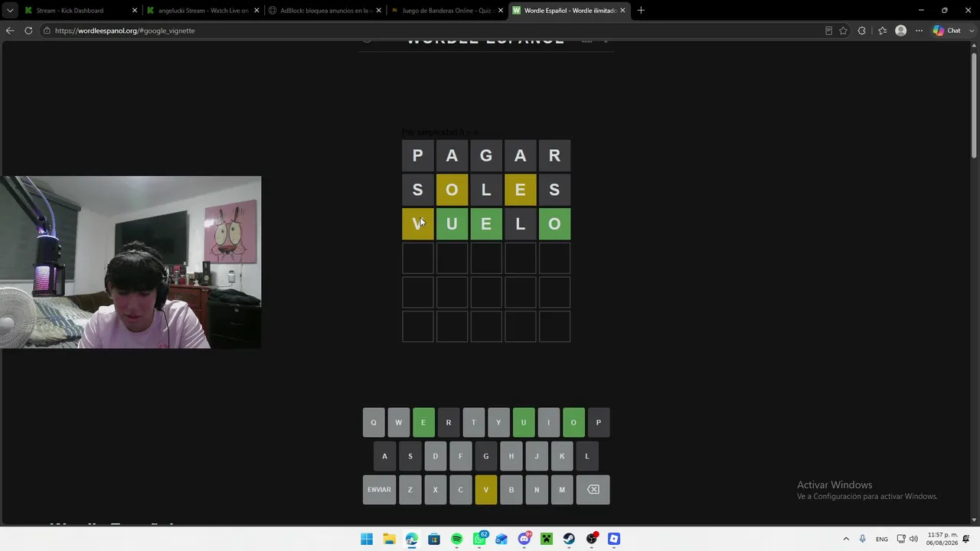This screenshot has height=551, width=980.
Task: Open the browser settings and more menu
Action: (919, 31)
